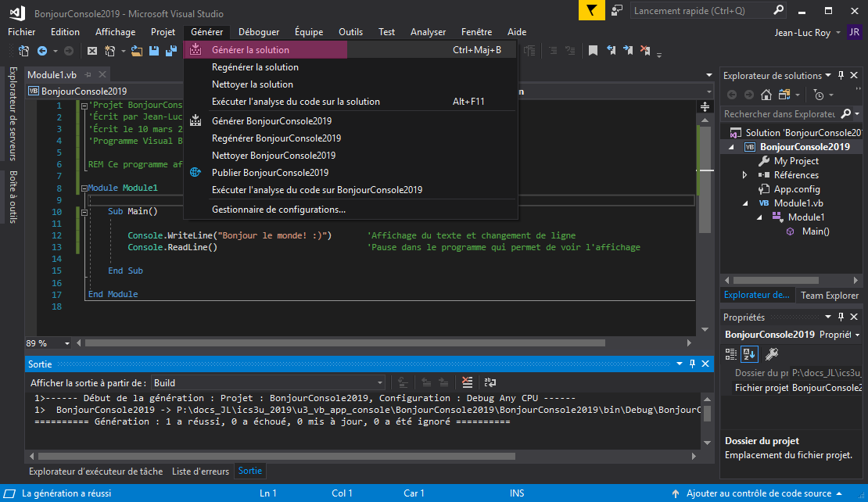This screenshot has width=868, height=502.
Task: Pin the Module1.vb tab
Action: pyautogui.click(x=88, y=75)
